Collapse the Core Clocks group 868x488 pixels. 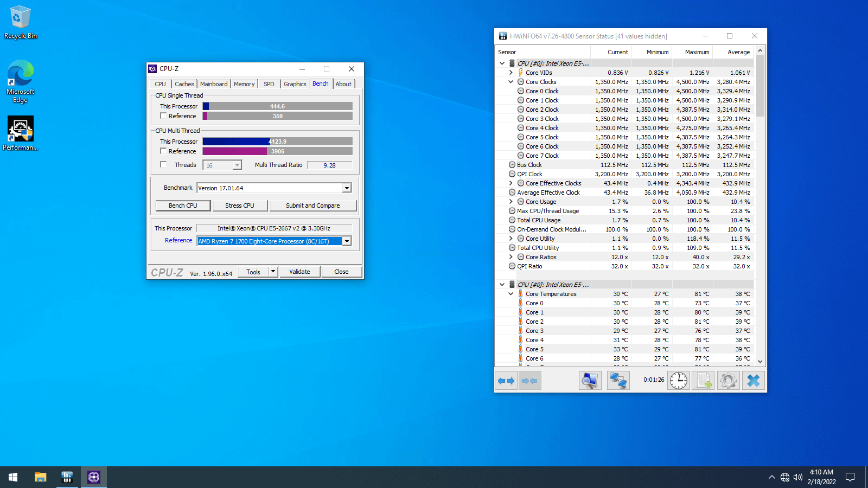pos(511,82)
